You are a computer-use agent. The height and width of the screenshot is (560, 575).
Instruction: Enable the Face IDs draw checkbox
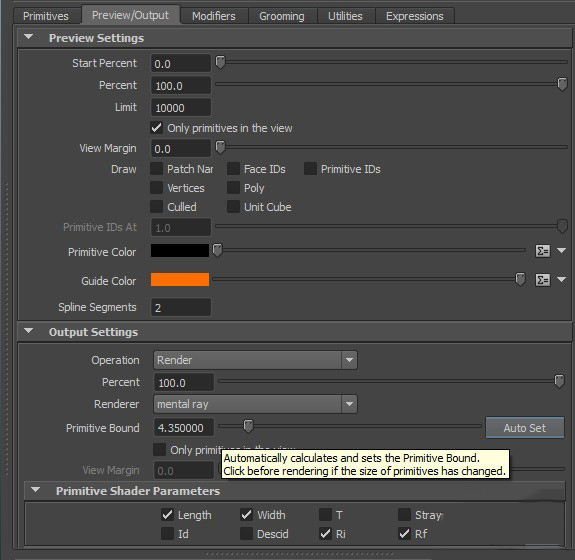coord(233,169)
